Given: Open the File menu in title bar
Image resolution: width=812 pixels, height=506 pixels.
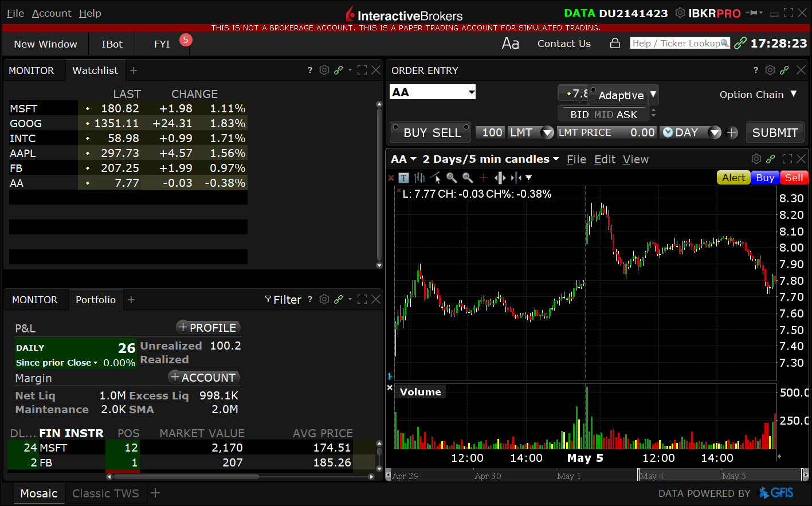Looking at the screenshot, I should tap(15, 13).
